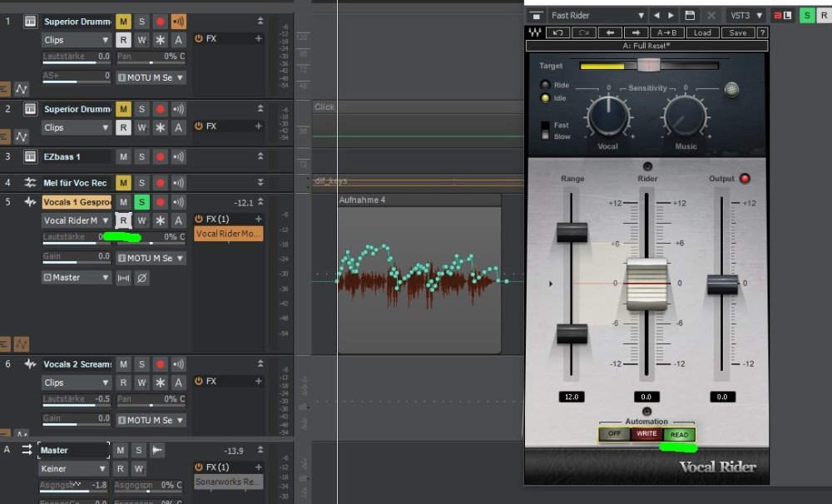Image resolution: width=832 pixels, height=504 pixels.
Task: Toggle FX (1) power on Vocals 1
Action: click(199, 219)
